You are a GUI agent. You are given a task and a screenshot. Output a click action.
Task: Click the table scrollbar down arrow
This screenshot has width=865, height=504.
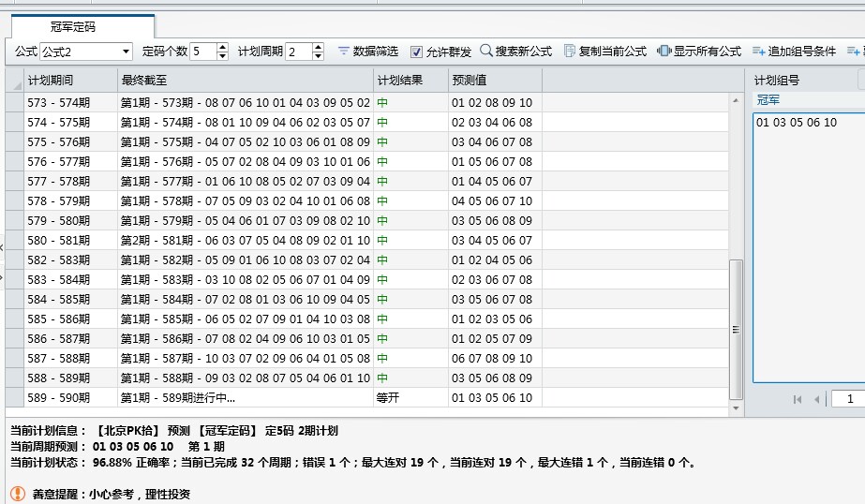pos(736,408)
